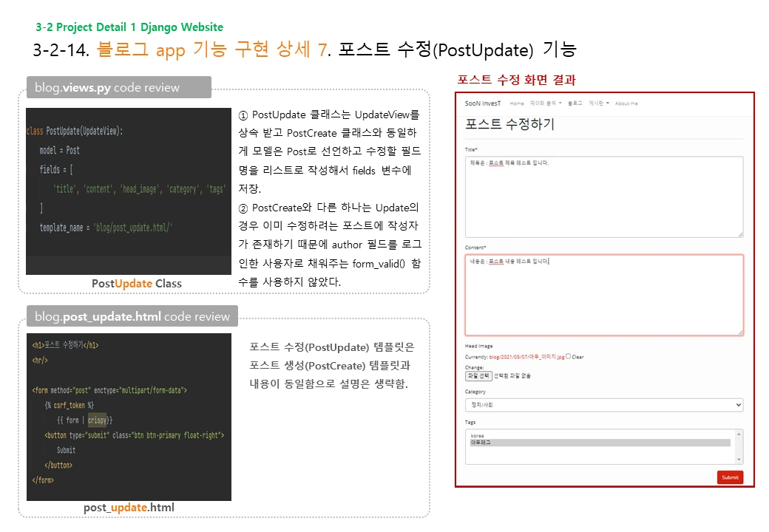Viewport: 769px width, 532px height.
Task: Grab the Title textarea resize handle
Action: click(740, 235)
